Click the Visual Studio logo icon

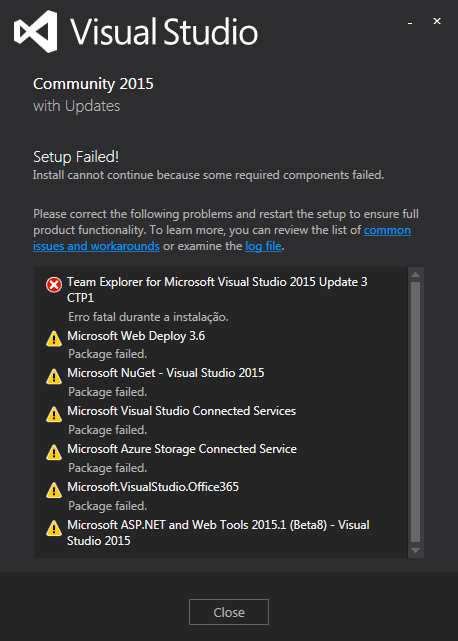pos(35,31)
